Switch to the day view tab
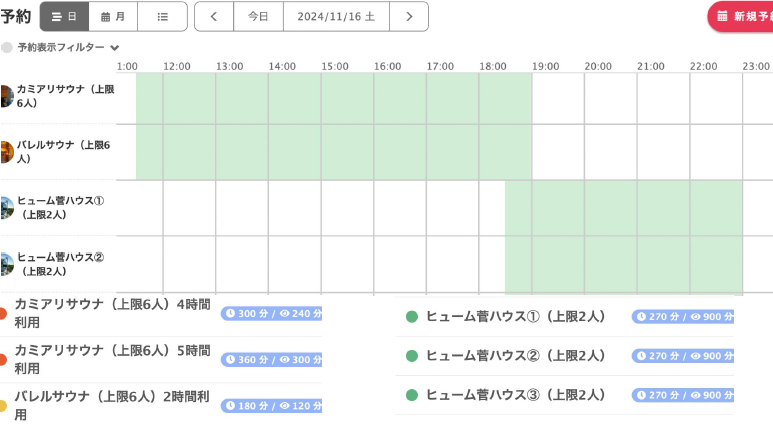Viewport: 773px width, 424px height. click(x=64, y=17)
